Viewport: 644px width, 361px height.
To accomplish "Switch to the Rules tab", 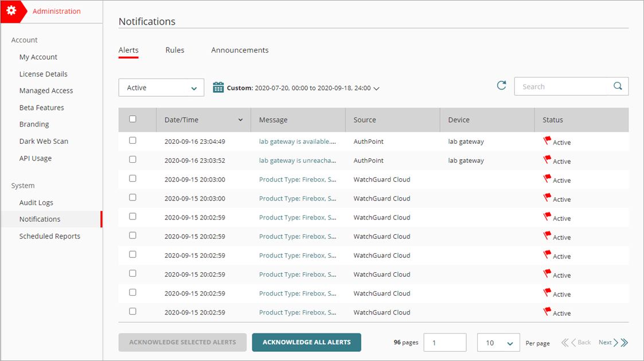I will 175,50.
